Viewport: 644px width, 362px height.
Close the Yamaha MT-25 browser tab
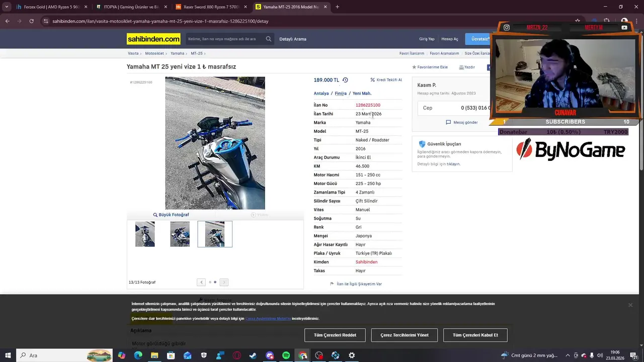click(x=326, y=7)
